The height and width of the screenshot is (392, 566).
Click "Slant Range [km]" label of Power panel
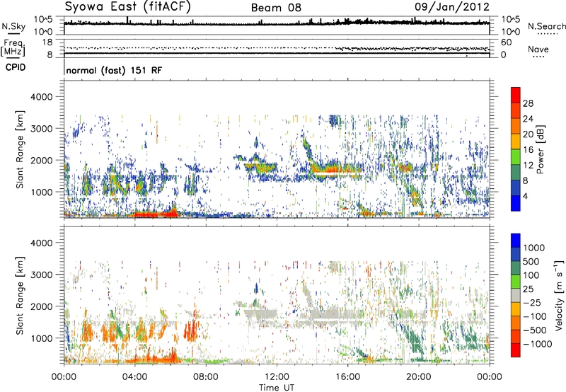[20, 149]
